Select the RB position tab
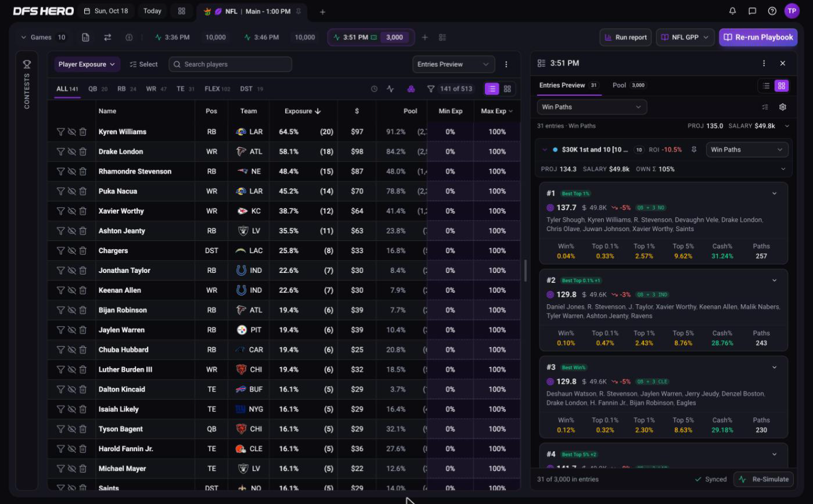Image resolution: width=813 pixels, height=504 pixels. 127,89
